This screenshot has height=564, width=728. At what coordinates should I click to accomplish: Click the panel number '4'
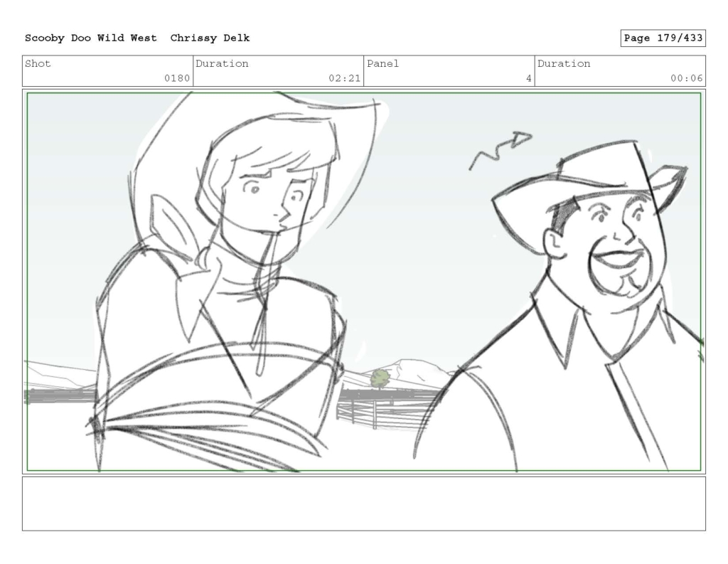[528, 78]
